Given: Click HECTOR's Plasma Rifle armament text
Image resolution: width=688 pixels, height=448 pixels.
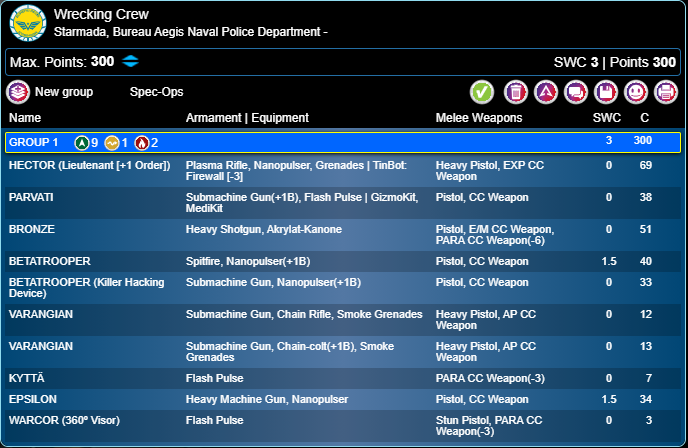Looking at the screenshot, I should (296, 171).
